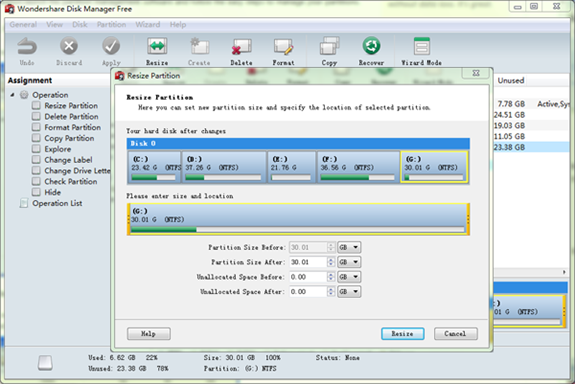Check the Change Drive Letter box
This screenshot has height=384, width=575.
36,171
